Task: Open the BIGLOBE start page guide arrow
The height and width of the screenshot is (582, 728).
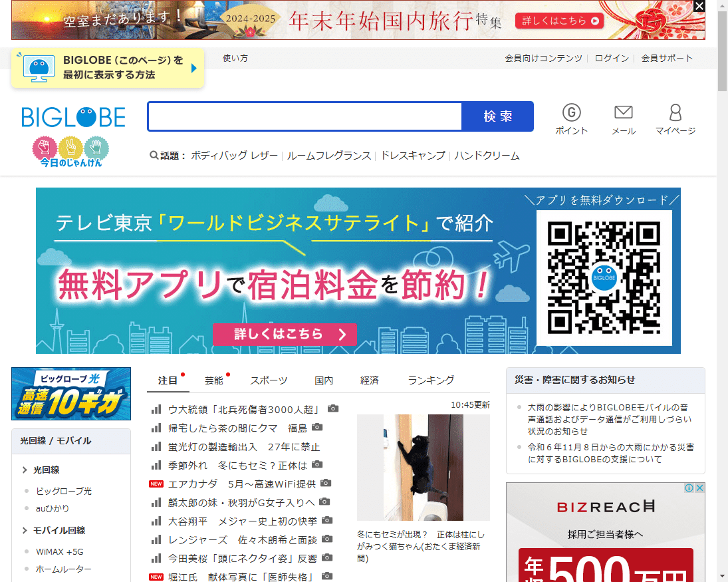Action: (x=194, y=69)
